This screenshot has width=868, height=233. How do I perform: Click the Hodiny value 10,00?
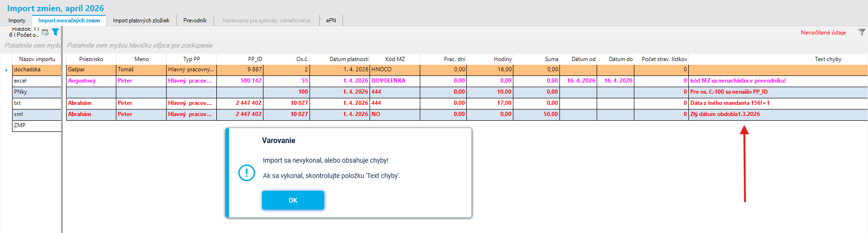pyautogui.click(x=490, y=92)
